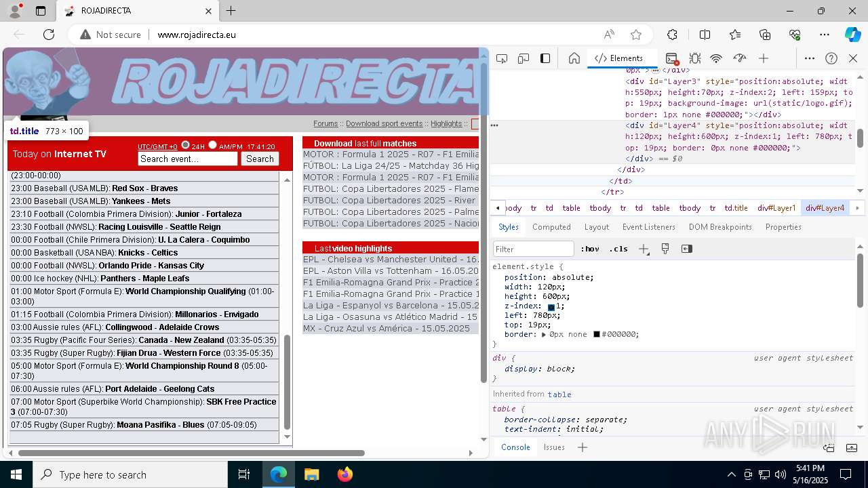Expand the border shorthand property triangle

(544, 335)
